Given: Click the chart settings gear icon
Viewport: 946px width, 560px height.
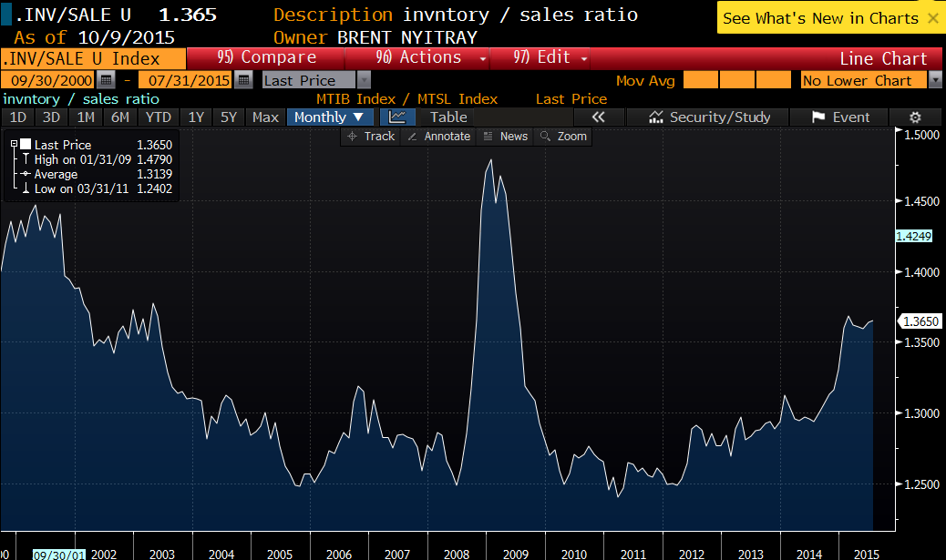Looking at the screenshot, I should pyautogui.click(x=916, y=117).
